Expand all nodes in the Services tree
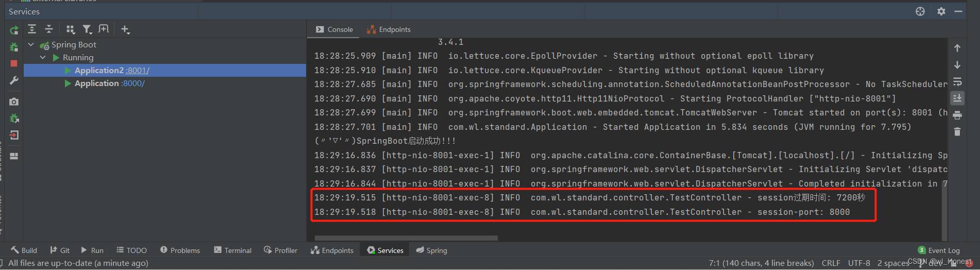980x270 pixels. (32, 29)
